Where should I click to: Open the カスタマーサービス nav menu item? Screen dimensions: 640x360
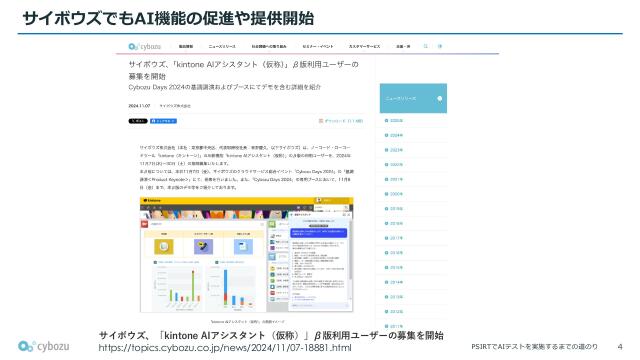[x=364, y=47]
